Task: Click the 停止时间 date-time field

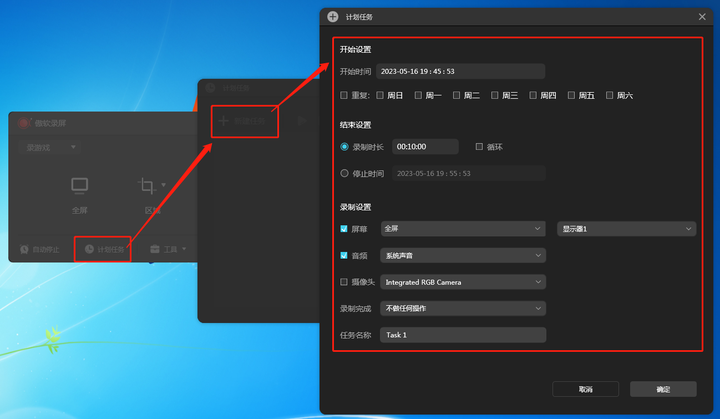Action: [469, 173]
